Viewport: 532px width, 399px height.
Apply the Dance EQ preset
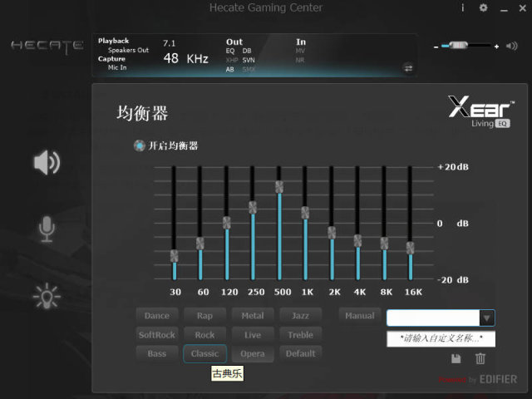click(157, 316)
